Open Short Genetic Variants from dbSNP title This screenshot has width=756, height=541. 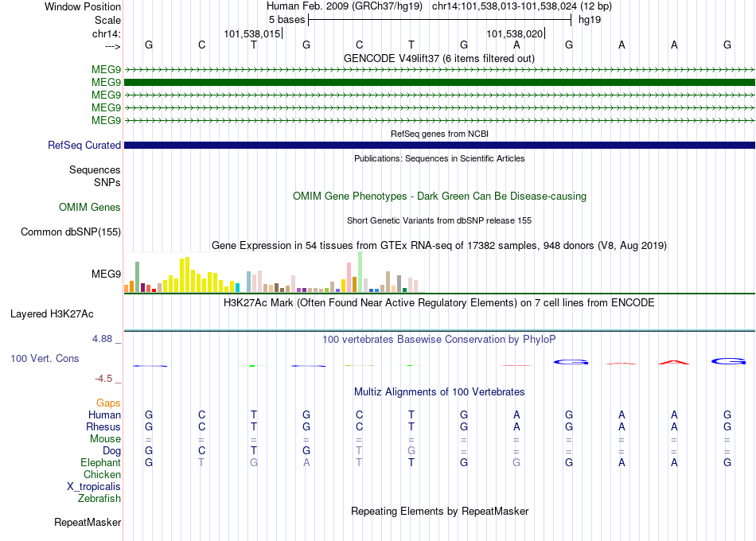[439, 220]
